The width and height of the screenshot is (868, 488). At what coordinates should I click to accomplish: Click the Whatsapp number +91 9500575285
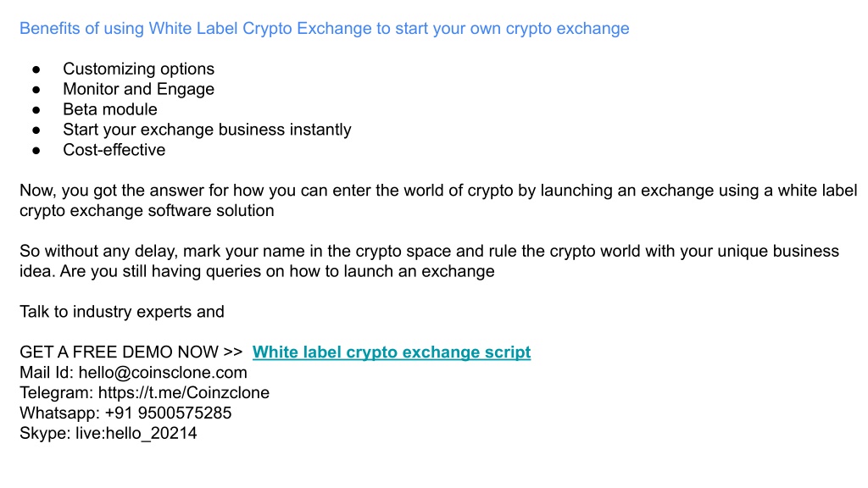click(x=168, y=413)
